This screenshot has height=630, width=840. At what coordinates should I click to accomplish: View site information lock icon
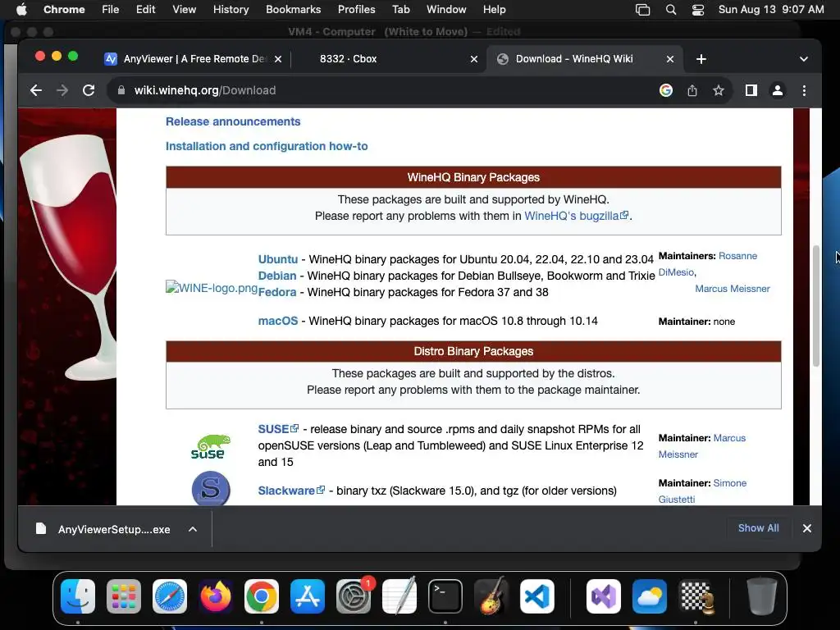(121, 90)
